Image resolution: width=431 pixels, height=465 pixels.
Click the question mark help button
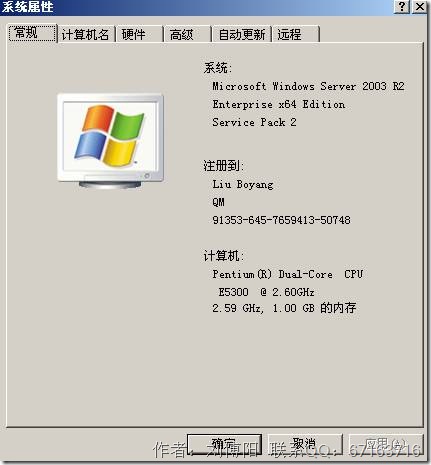click(402, 6)
